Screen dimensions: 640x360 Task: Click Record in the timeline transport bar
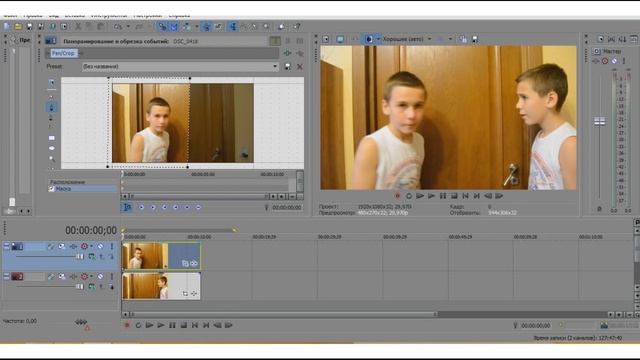point(127,325)
